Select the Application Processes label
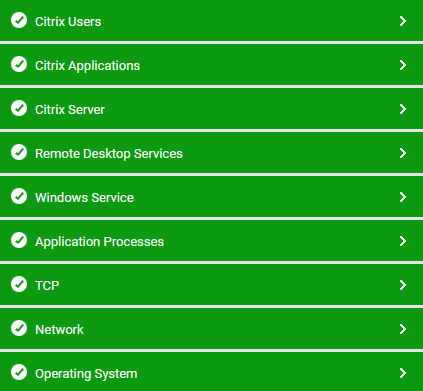423x391 pixels. (99, 242)
